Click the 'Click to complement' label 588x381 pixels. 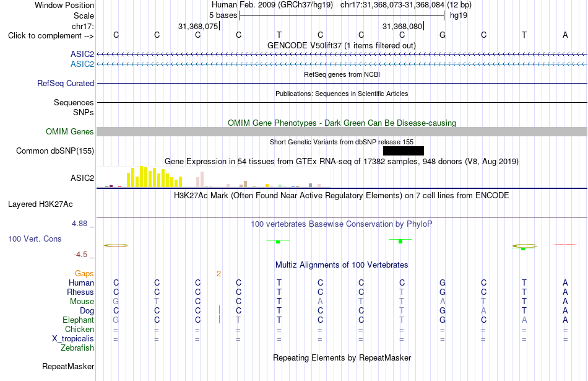pyautogui.click(x=51, y=36)
